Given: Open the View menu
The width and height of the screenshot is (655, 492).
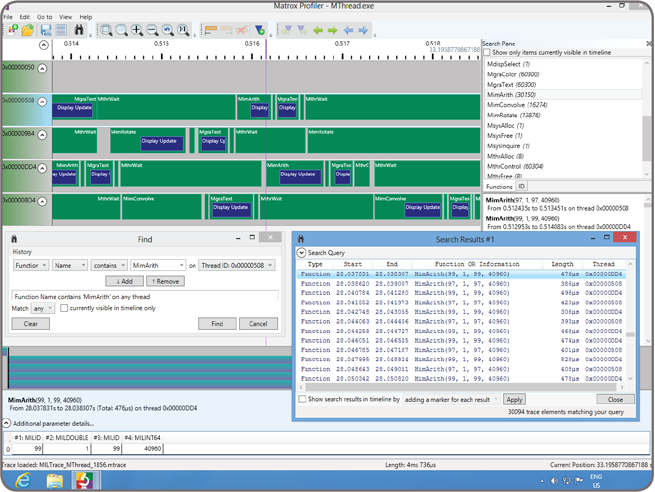Looking at the screenshot, I should (x=66, y=17).
